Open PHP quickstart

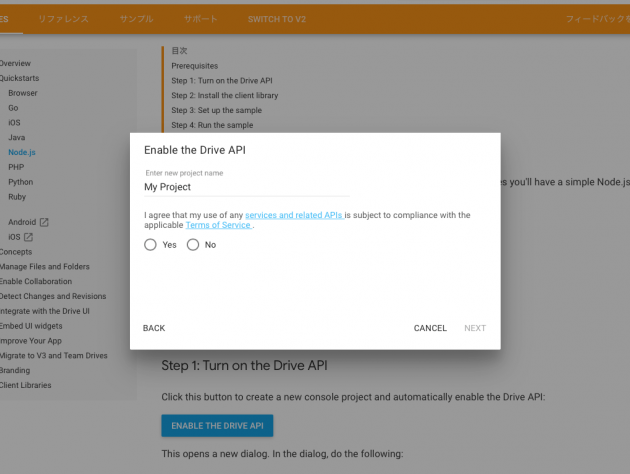point(16,167)
